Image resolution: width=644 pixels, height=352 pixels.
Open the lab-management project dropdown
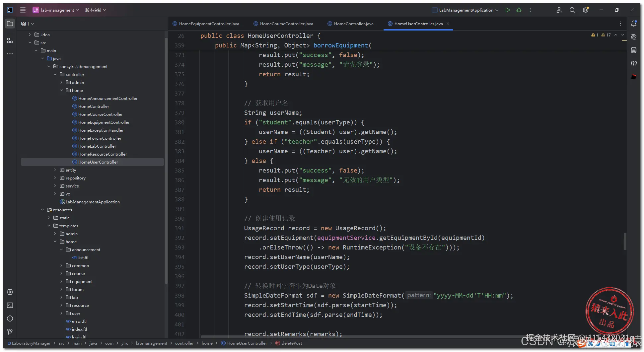(x=56, y=10)
